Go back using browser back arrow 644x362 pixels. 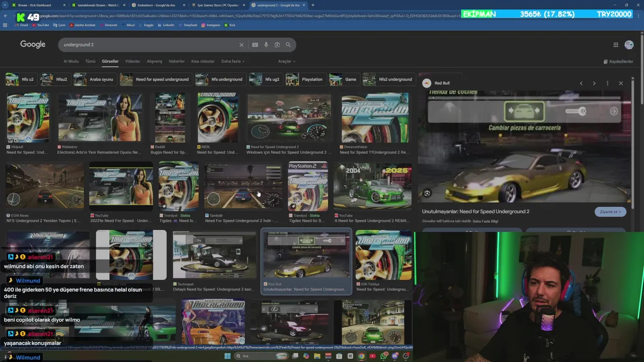(x=6, y=16)
